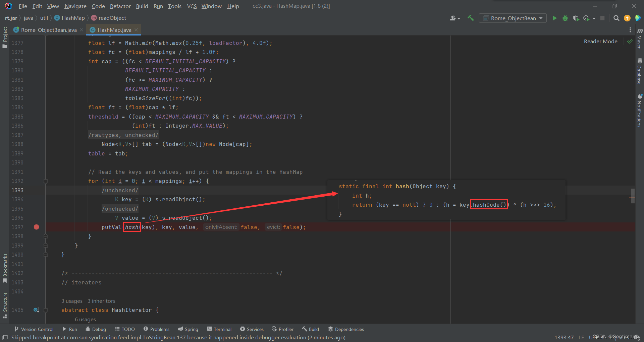Click the Stop process square icon
The height and width of the screenshot is (342, 644).
point(602,18)
